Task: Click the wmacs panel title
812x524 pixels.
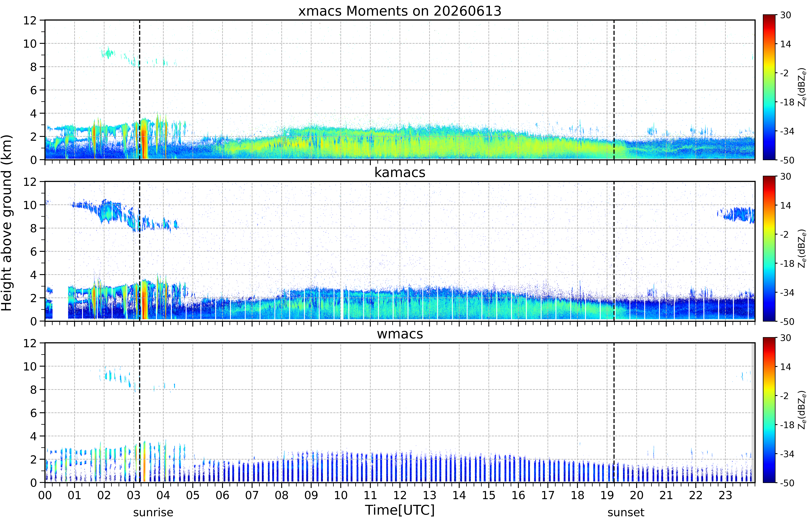Action: coord(400,334)
